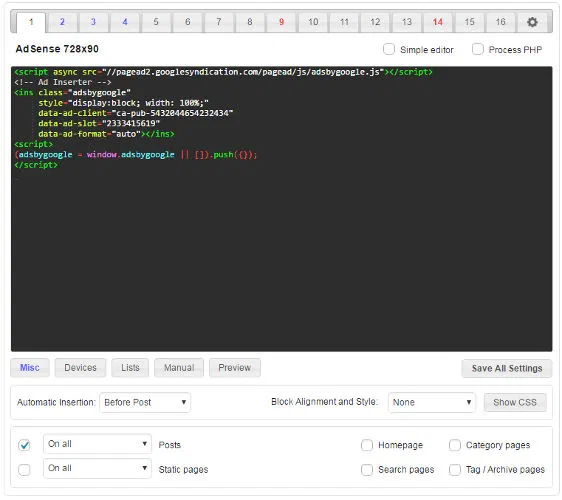
Task: Go to block tab 15
Action: click(x=469, y=22)
